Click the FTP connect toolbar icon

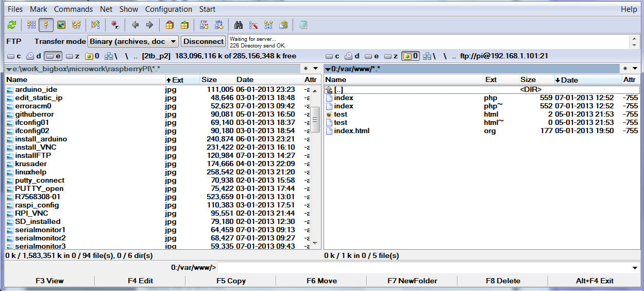(204, 25)
